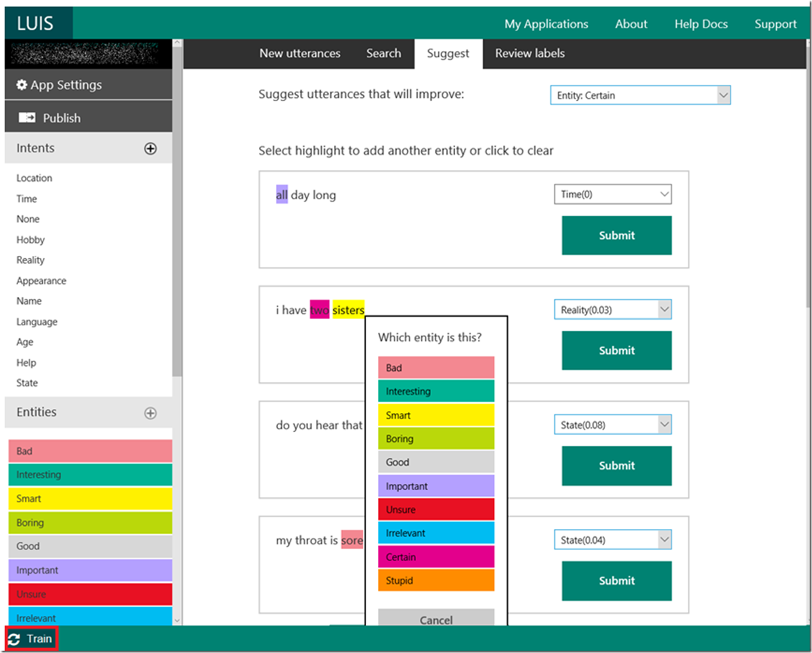812x653 pixels.
Task: Submit the 'all day long' utterance
Action: [x=617, y=235]
